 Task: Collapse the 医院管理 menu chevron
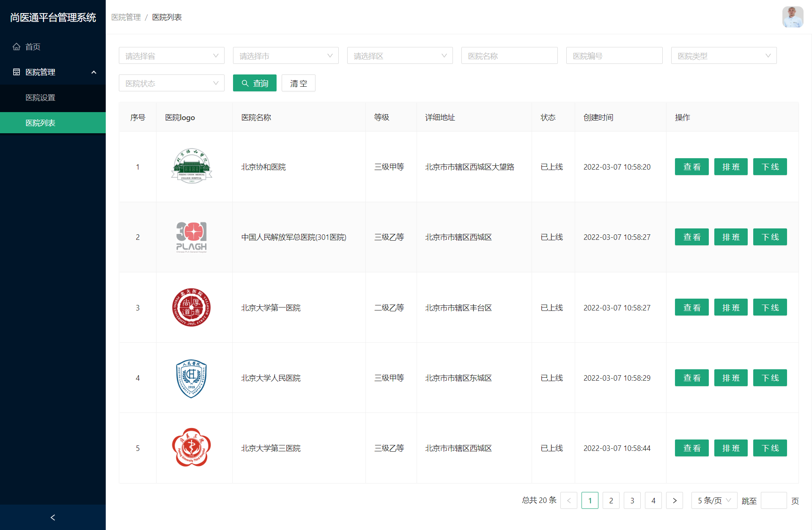(94, 72)
